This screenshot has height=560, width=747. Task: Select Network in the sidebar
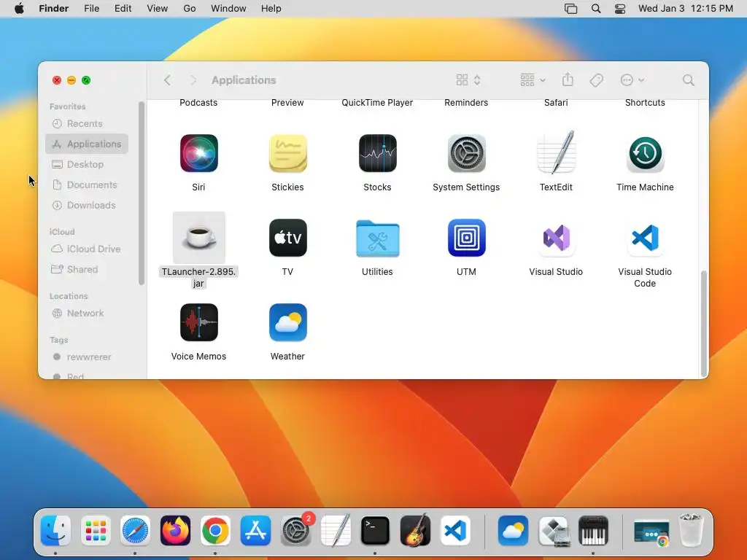click(x=87, y=313)
